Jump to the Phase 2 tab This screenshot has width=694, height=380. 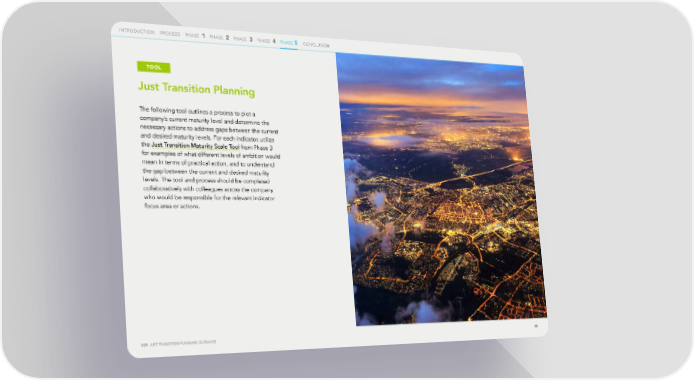point(219,38)
